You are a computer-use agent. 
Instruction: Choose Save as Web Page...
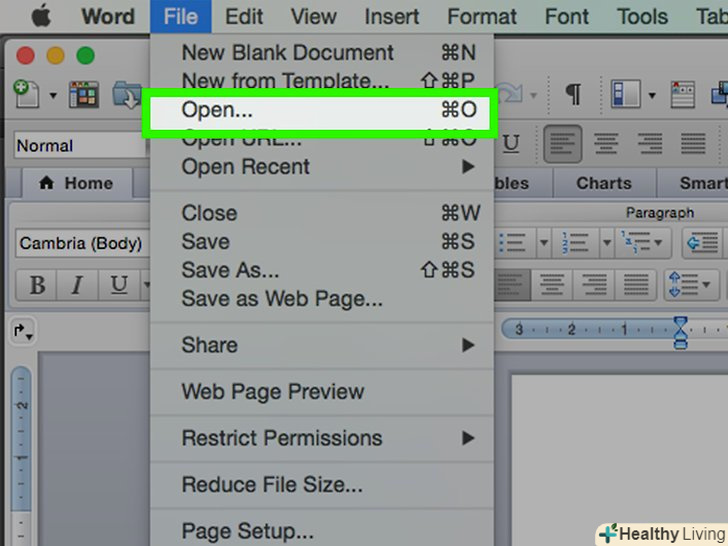click(x=322, y=299)
